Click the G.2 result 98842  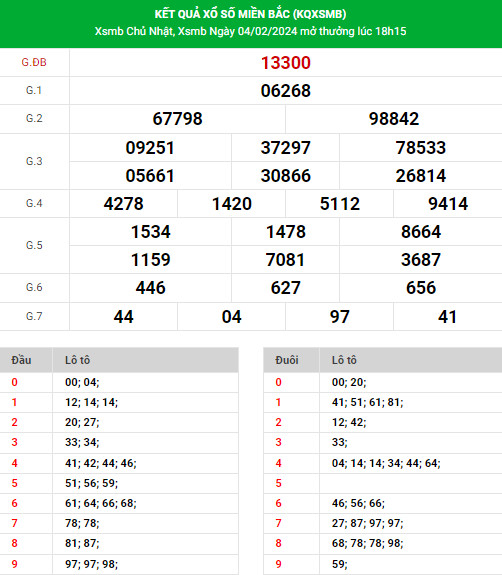394,119
